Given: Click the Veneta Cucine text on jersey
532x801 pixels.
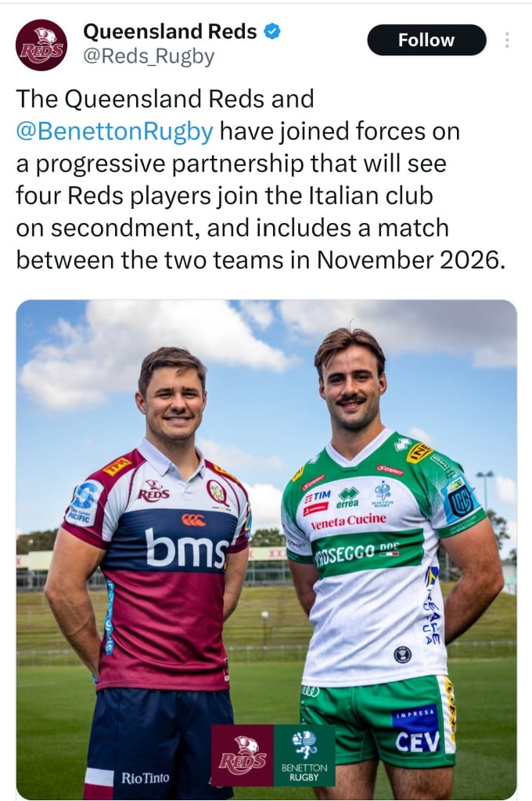Looking at the screenshot, I should click(348, 521).
